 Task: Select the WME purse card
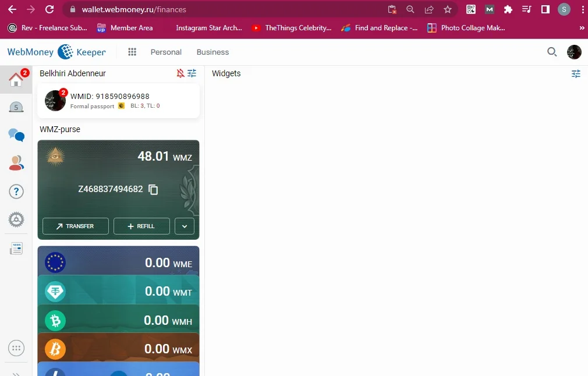pyautogui.click(x=119, y=261)
